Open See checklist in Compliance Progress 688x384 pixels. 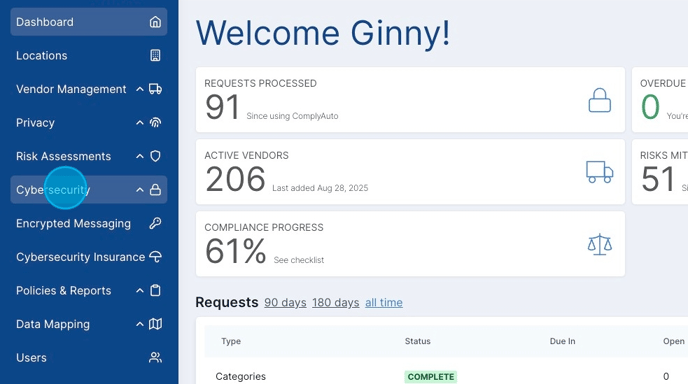coord(299,260)
